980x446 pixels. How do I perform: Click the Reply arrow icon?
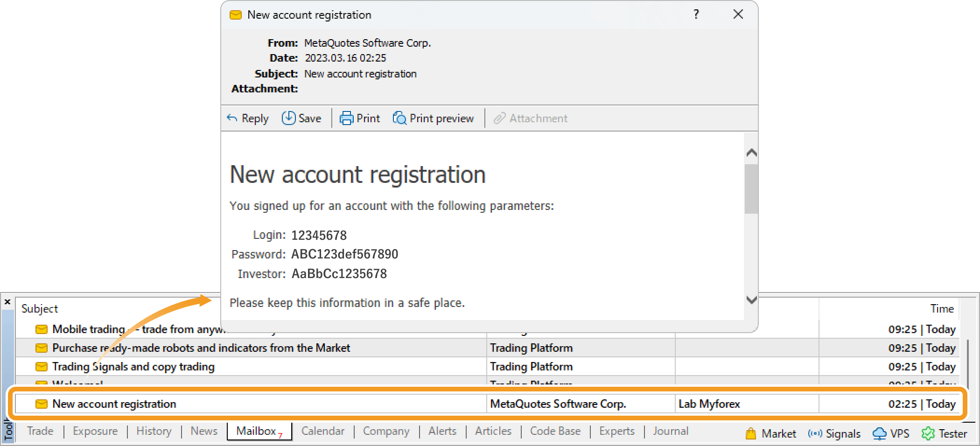(x=232, y=118)
